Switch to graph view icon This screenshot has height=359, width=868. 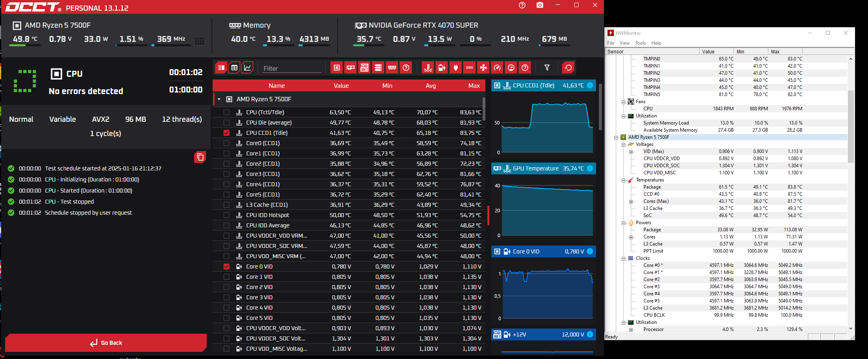(x=247, y=68)
